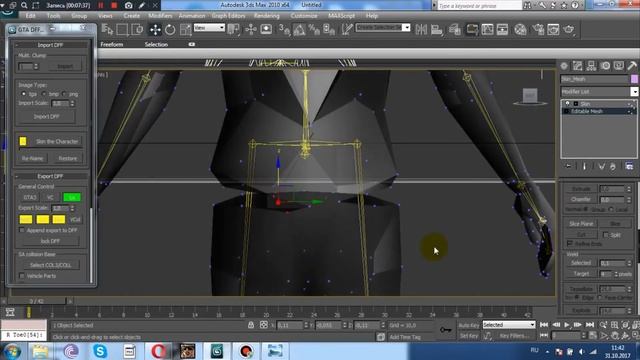
Task: Open the Tools menu
Action: pyautogui.click(x=53, y=16)
